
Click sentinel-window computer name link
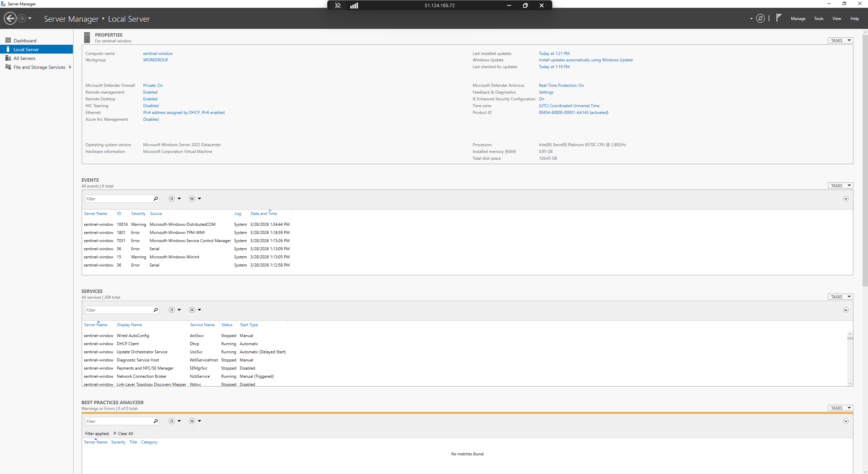click(x=158, y=54)
